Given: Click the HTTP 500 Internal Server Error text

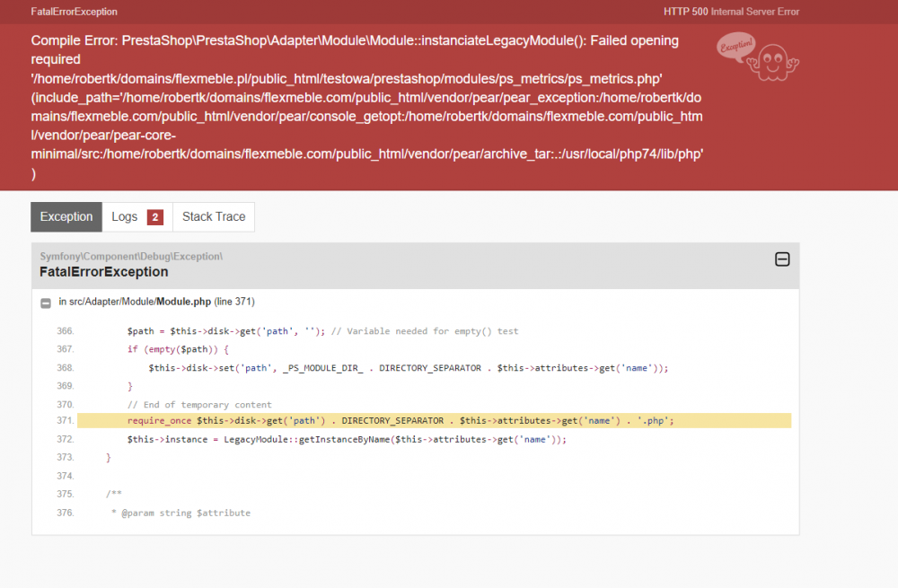Looking at the screenshot, I should point(731,12).
